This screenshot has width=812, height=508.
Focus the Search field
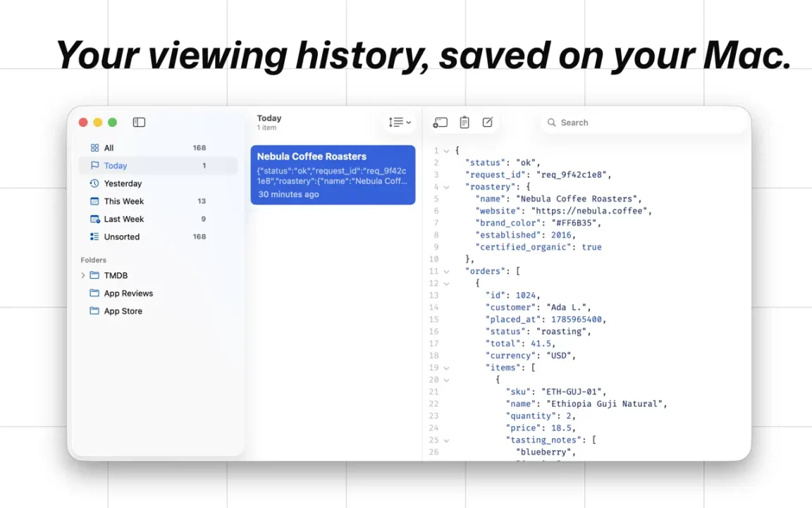point(642,122)
